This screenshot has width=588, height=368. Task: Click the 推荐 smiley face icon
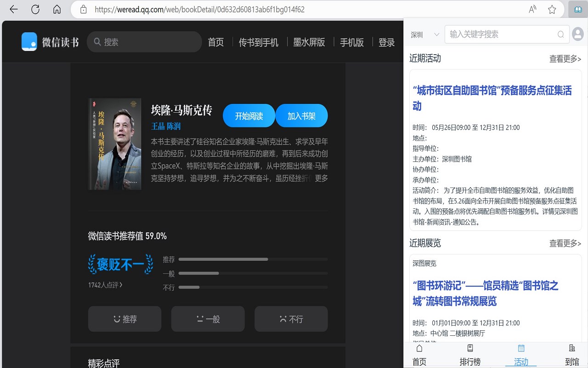point(117,319)
